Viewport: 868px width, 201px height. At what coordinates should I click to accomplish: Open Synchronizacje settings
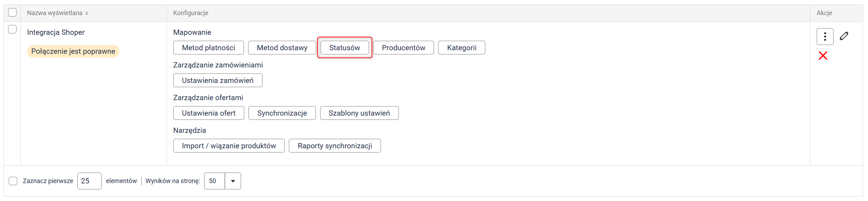point(282,113)
